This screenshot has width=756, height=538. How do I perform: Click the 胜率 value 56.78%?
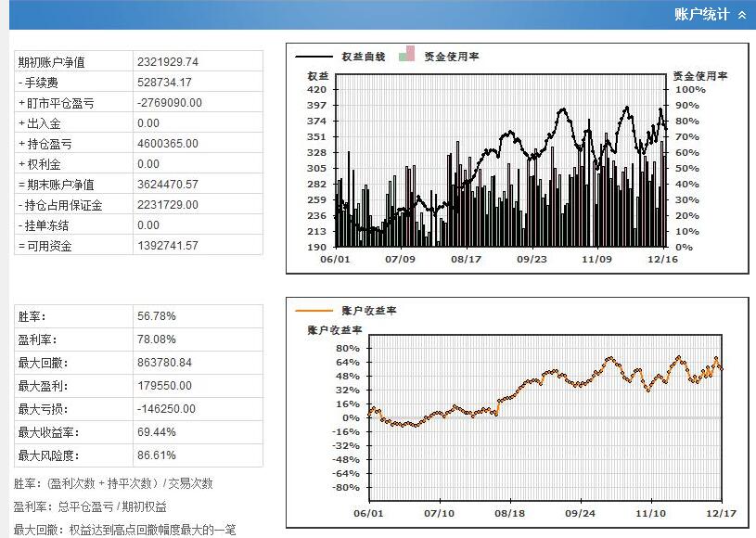157,316
